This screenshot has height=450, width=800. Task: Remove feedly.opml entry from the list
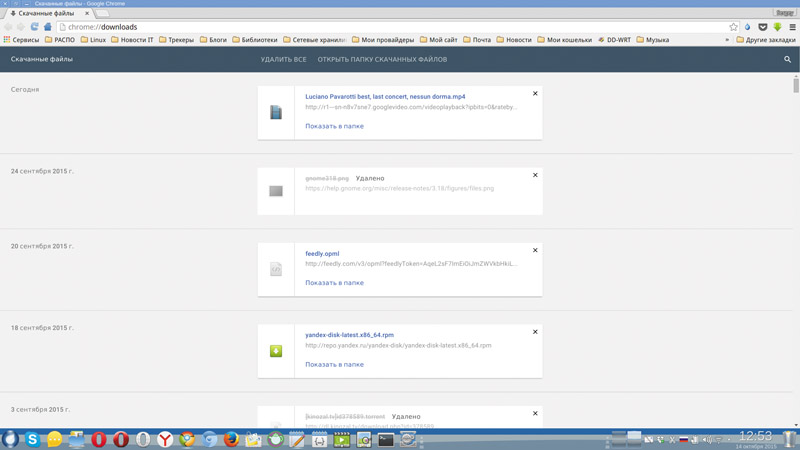pyautogui.click(x=535, y=250)
